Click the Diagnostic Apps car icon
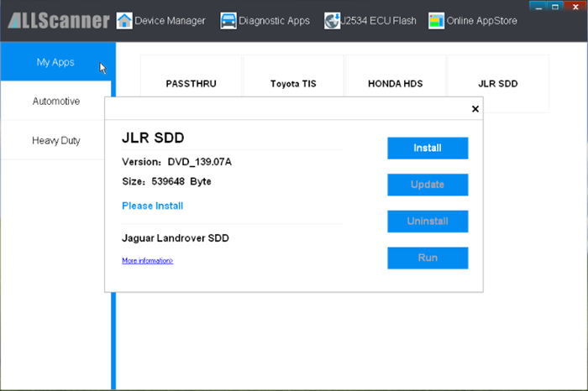 coord(228,21)
